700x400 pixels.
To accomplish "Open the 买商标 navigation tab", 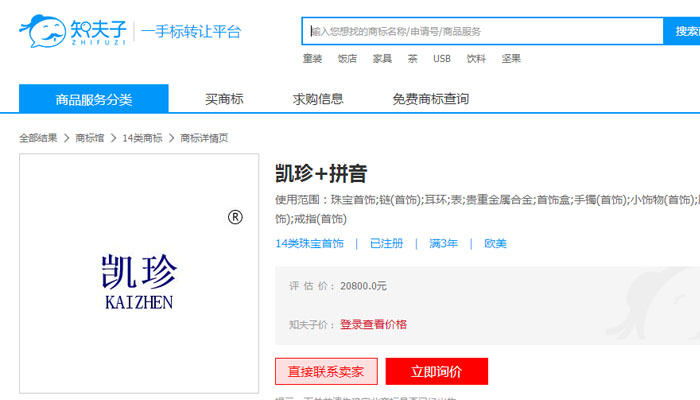I will (x=224, y=99).
